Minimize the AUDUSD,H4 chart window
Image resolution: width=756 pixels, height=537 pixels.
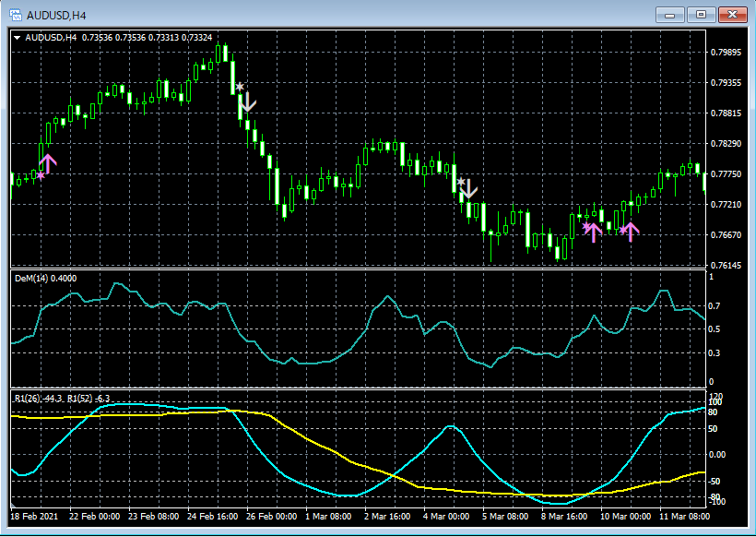pos(670,14)
